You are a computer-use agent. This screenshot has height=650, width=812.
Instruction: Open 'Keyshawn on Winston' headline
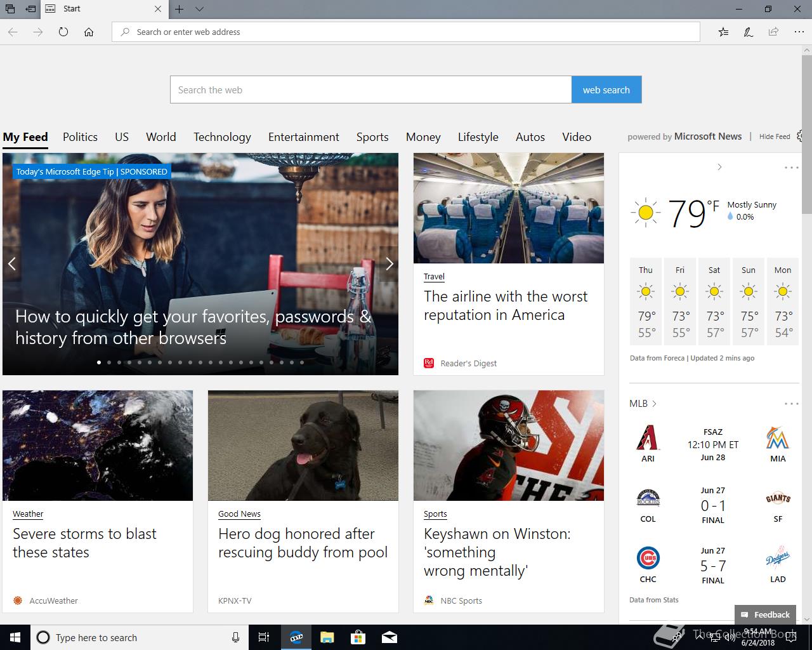497,552
